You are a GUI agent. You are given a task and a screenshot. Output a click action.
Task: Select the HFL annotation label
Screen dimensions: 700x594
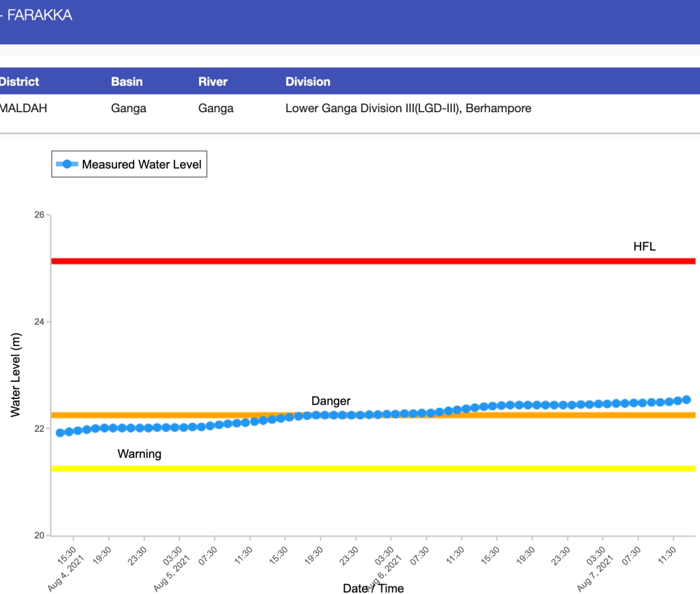644,246
